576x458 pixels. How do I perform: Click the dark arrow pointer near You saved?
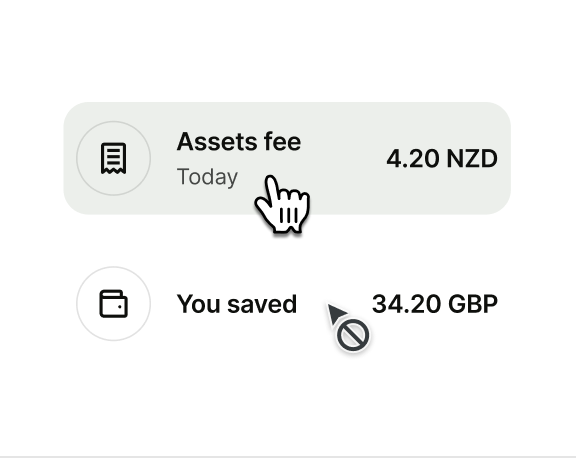[336, 314]
